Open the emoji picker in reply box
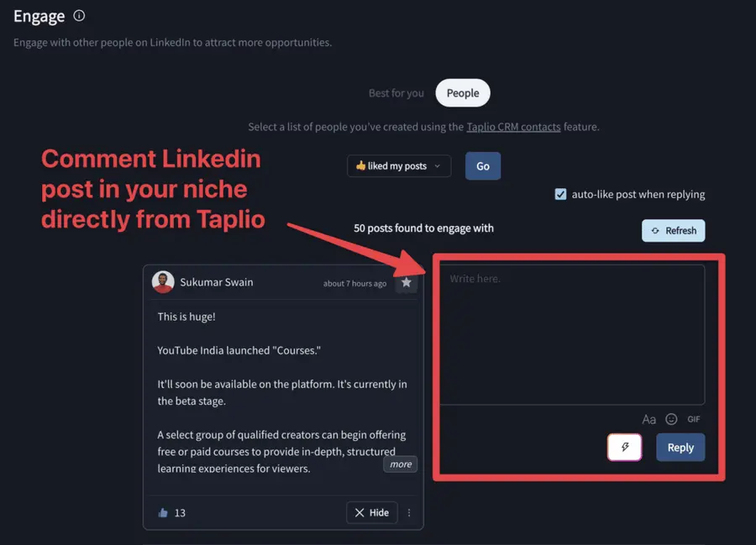This screenshot has width=756, height=545. (x=671, y=419)
